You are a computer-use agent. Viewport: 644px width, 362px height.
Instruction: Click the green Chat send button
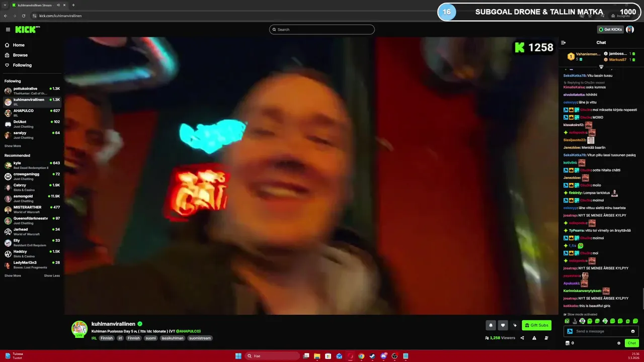tap(632, 343)
